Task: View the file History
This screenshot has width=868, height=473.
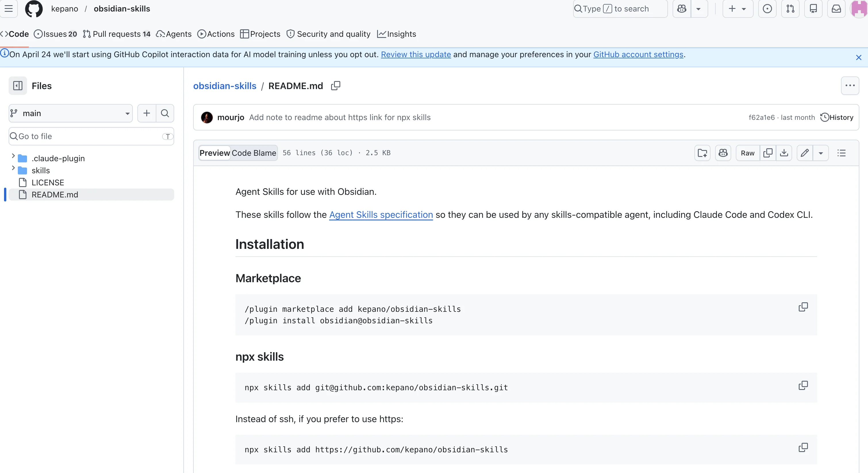Action: pyautogui.click(x=837, y=118)
